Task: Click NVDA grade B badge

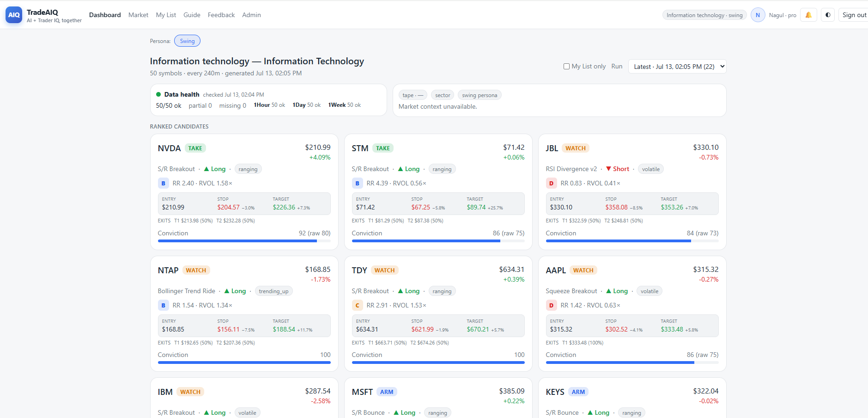Action: pos(163,183)
